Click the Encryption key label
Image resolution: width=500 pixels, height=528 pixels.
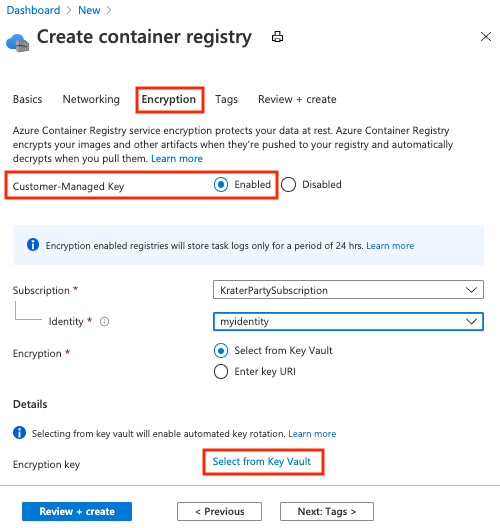(46, 465)
